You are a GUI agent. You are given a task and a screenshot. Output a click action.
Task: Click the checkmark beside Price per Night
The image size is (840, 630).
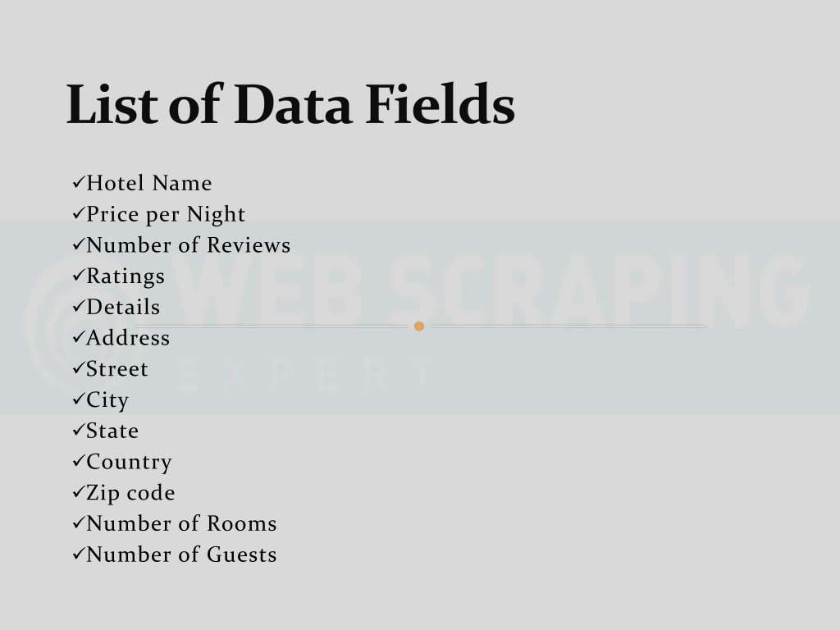tap(79, 214)
